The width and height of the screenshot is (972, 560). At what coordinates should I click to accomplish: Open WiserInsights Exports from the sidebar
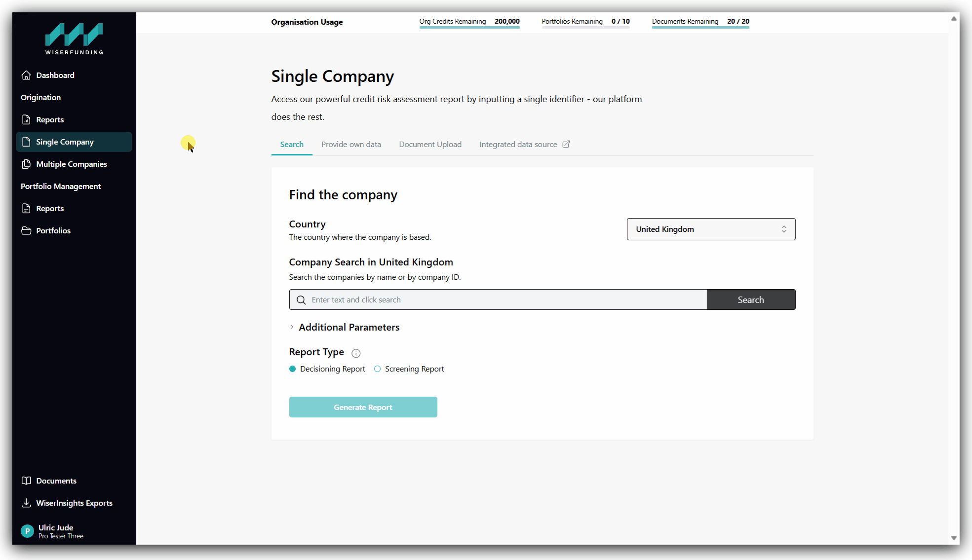74,503
